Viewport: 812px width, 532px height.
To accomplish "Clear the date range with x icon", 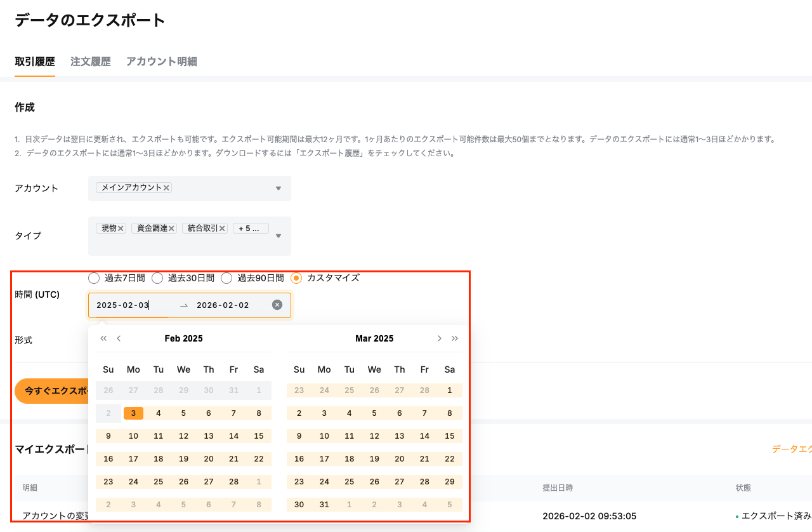I will [277, 305].
